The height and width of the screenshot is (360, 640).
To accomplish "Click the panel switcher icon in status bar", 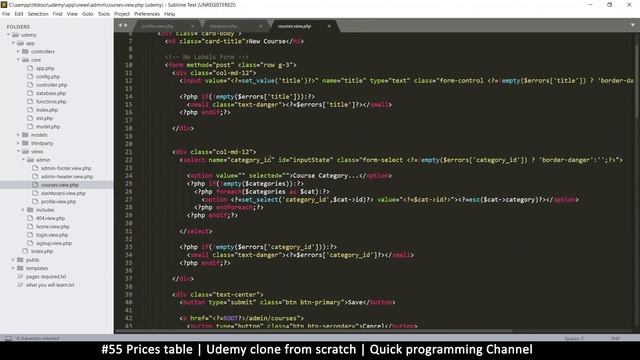I will pyautogui.click(x=8, y=338).
